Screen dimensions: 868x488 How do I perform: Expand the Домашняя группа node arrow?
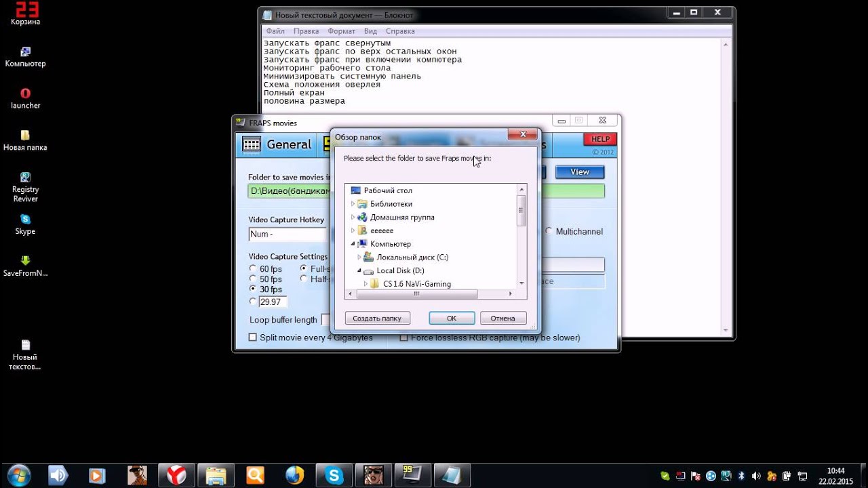click(x=353, y=218)
